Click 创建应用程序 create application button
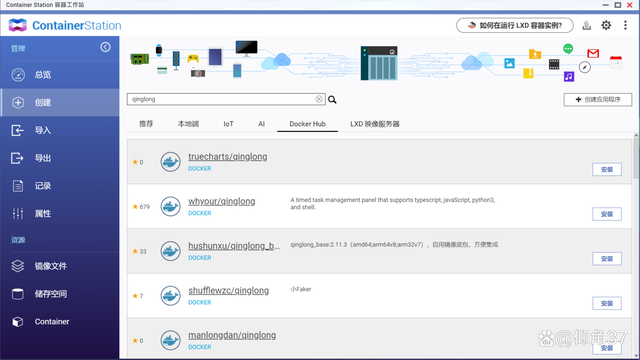This screenshot has width=640, height=360. click(598, 100)
